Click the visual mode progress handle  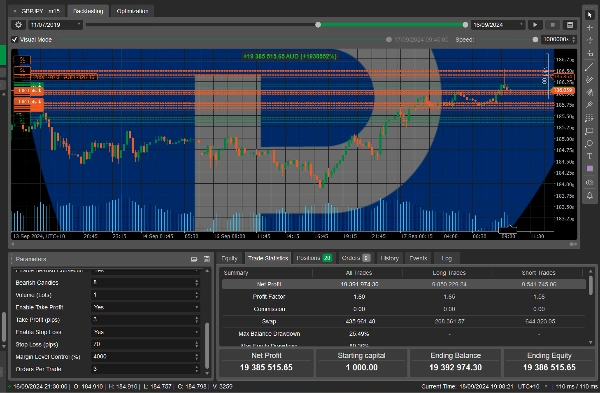pyautogui.click(x=389, y=39)
